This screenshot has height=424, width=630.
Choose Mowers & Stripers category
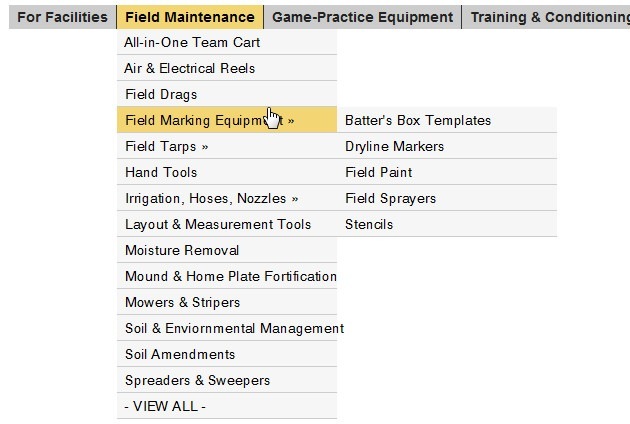(x=182, y=303)
